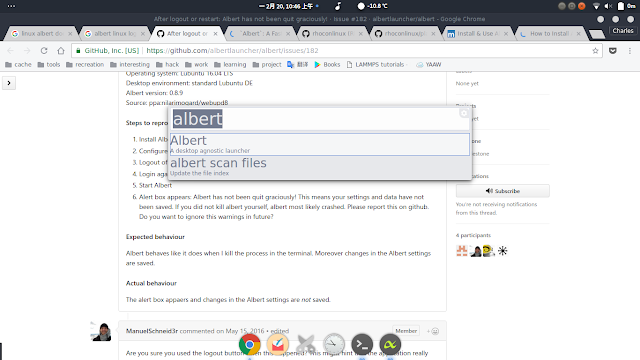The image size is (640, 360).
Task: Open the clock app in the dock
Action: pyautogui.click(x=334, y=344)
